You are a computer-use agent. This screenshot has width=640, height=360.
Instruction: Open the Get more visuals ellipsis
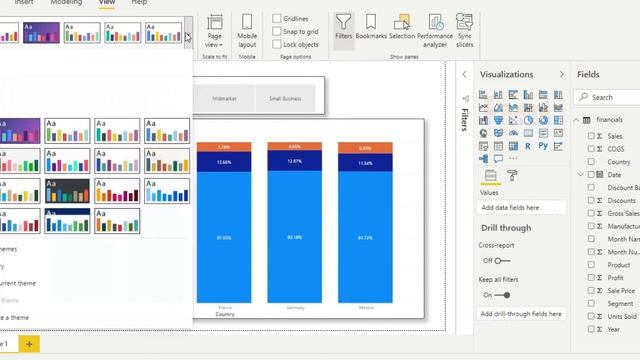513,159
